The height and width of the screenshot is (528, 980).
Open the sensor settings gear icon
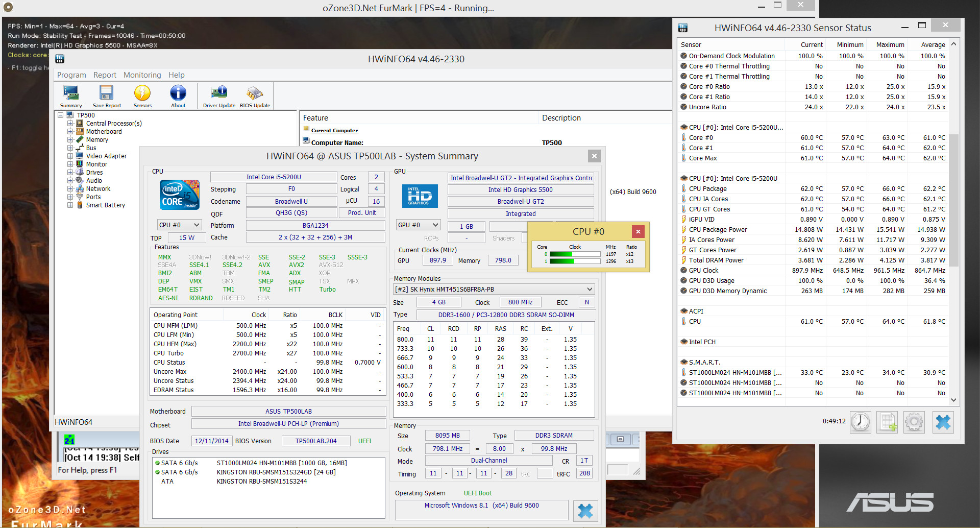pos(914,422)
